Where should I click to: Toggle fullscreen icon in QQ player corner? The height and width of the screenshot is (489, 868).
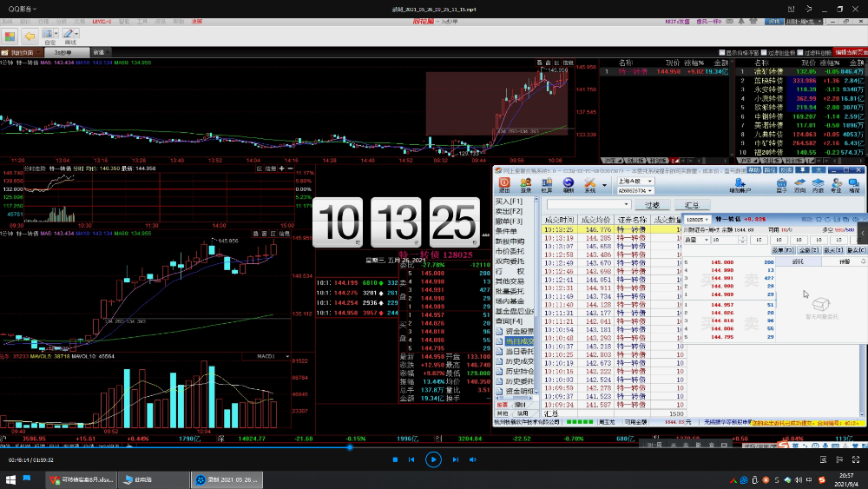tap(856, 459)
